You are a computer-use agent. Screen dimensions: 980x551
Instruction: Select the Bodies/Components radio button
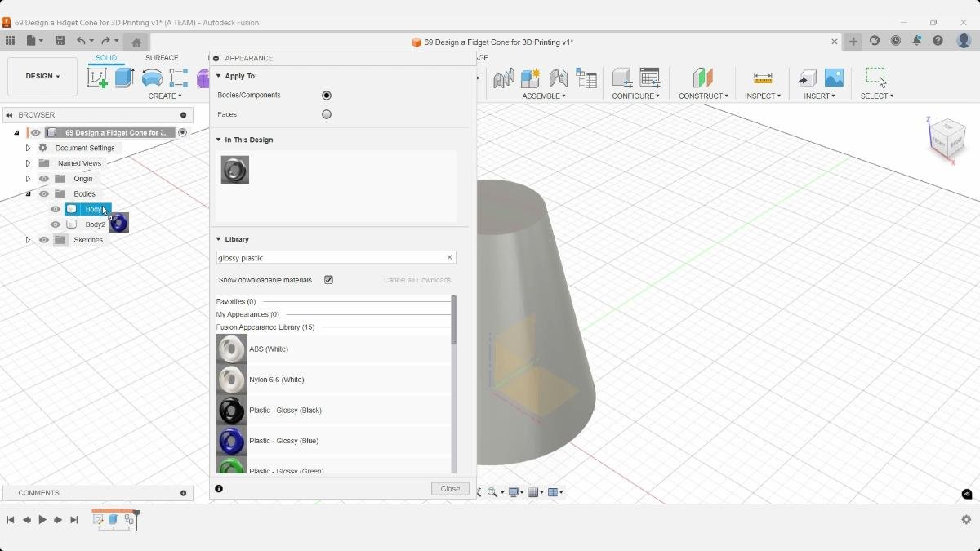pyautogui.click(x=327, y=96)
